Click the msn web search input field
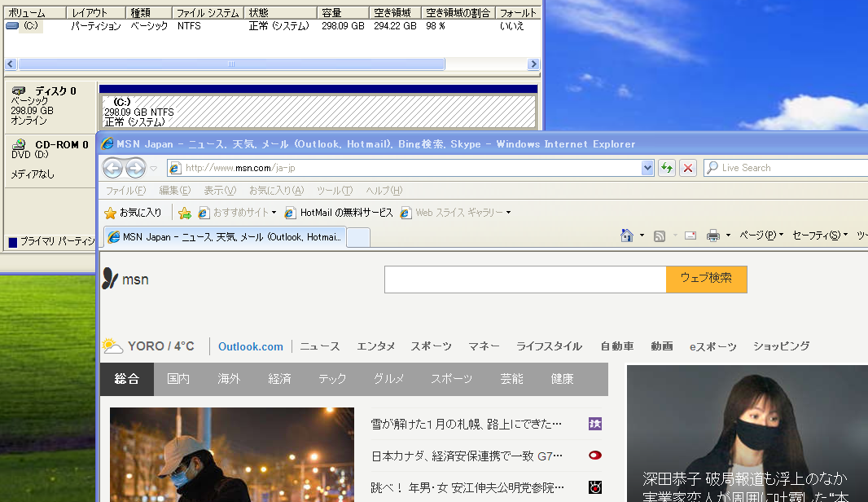 click(525, 280)
